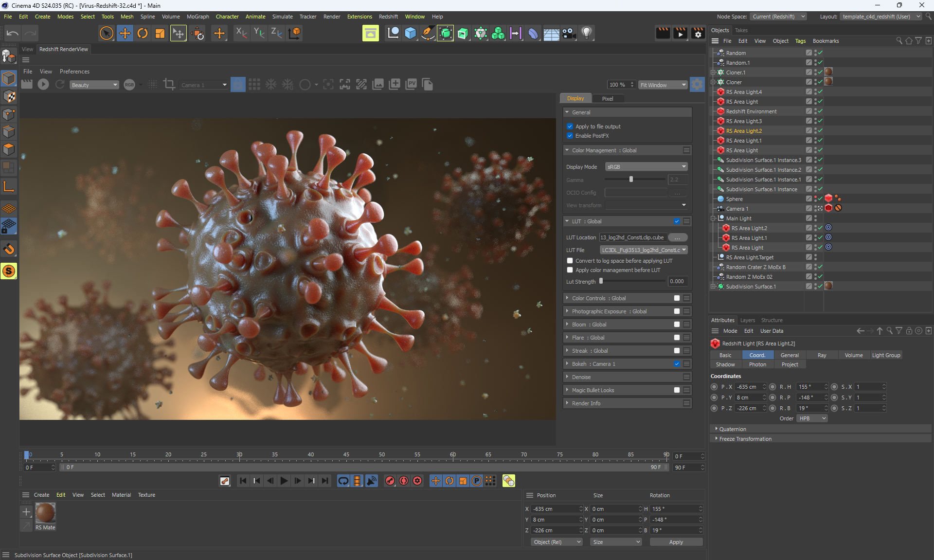This screenshot has width=934, height=560.
Task: Start render in Redshift RenderView
Action: tap(43, 85)
